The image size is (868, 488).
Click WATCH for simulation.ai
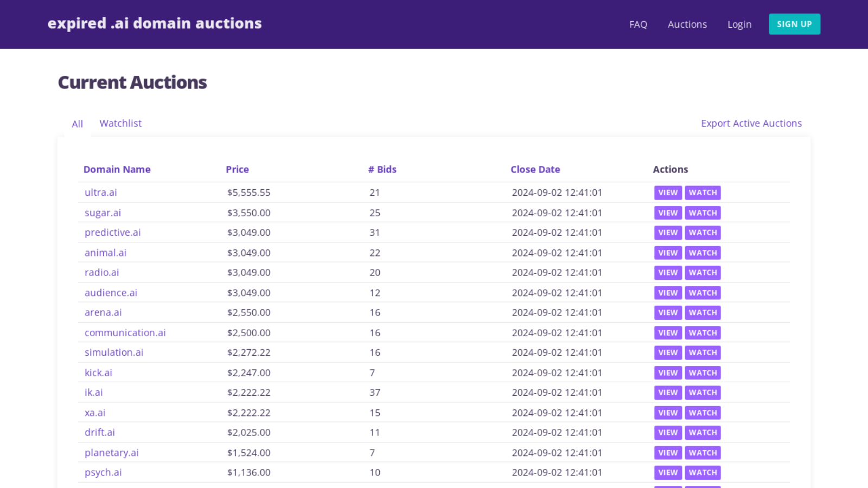coord(703,352)
